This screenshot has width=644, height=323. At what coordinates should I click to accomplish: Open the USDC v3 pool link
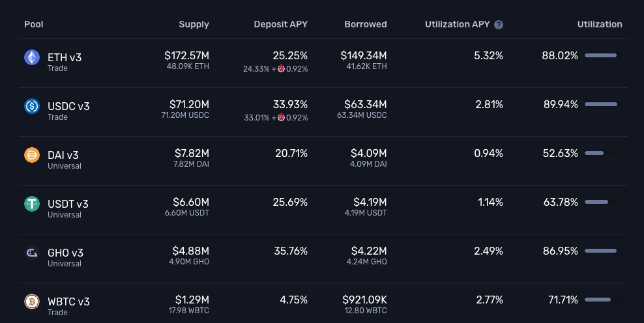click(x=68, y=105)
